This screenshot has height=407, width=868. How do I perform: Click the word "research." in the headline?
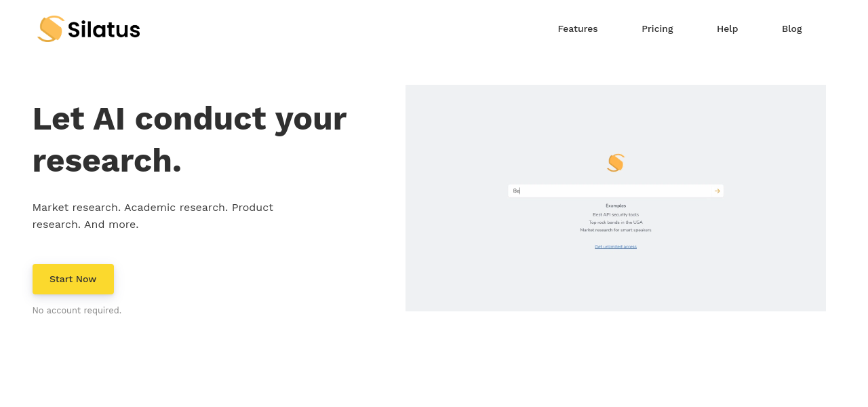pyautogui.click(x=107, y=161)
